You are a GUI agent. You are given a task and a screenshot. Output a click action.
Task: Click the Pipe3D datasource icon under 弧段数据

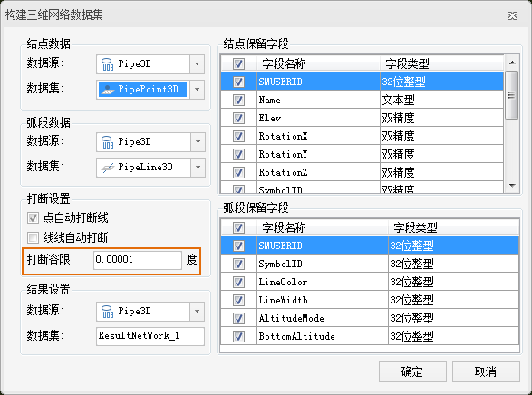pos(107,142)
